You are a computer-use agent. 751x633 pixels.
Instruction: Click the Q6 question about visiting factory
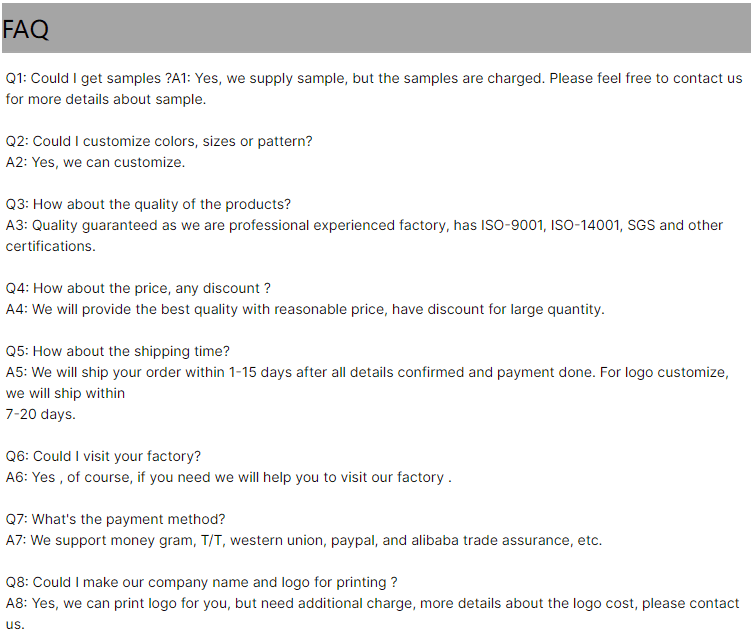tap(103, 456)
